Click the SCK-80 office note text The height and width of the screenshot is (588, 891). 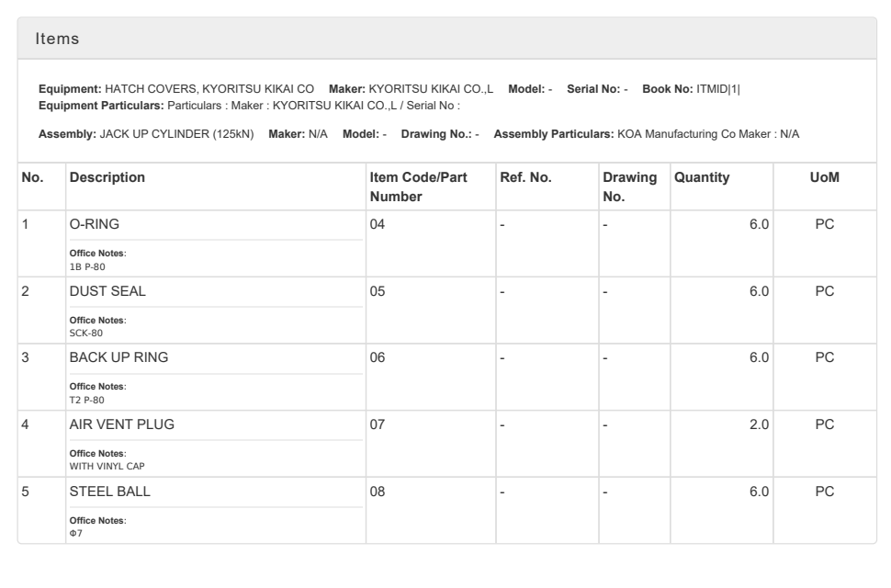(x=86, y=333)
